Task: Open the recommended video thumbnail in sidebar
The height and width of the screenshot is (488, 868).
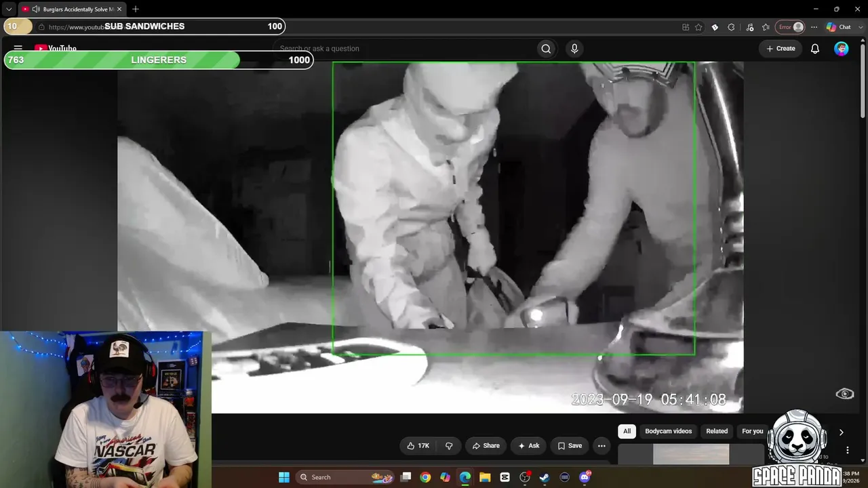Action: [691, 455]
